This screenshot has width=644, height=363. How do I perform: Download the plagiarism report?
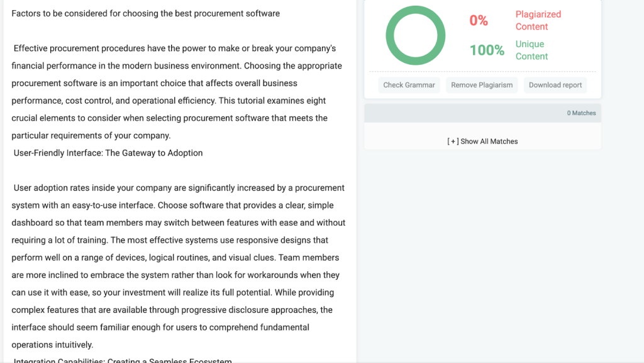point(555,85)
